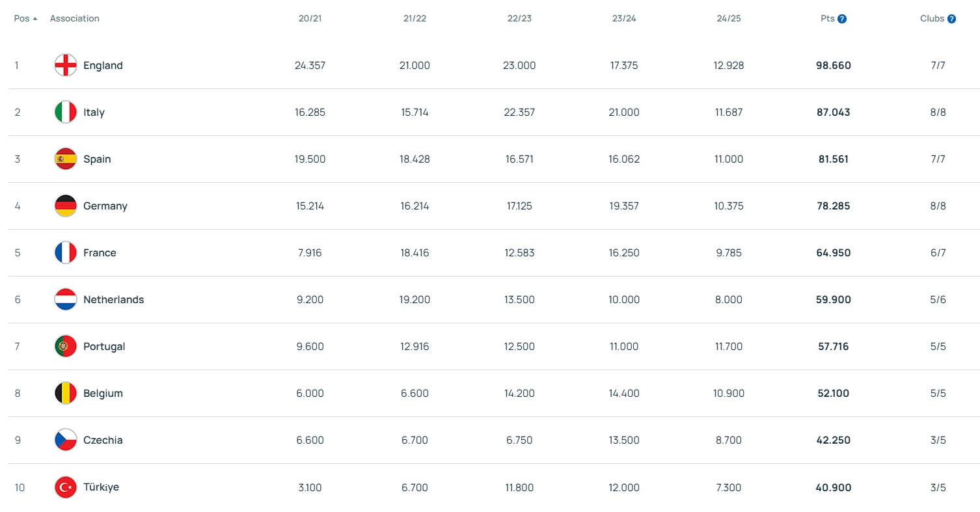The width and height of the screenshot is (980, 512).
Task: Click the Portugal flag icon
Action: [x=66, y=347]
